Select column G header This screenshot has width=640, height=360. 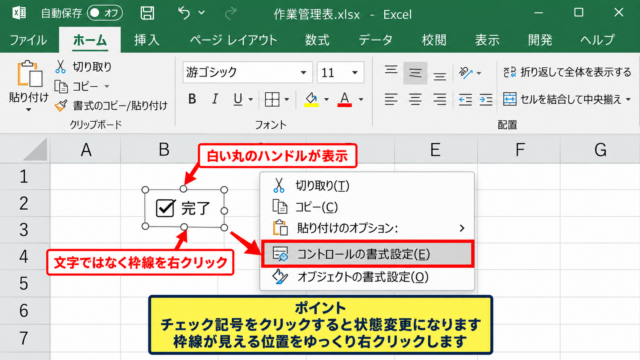coord(600,150)
